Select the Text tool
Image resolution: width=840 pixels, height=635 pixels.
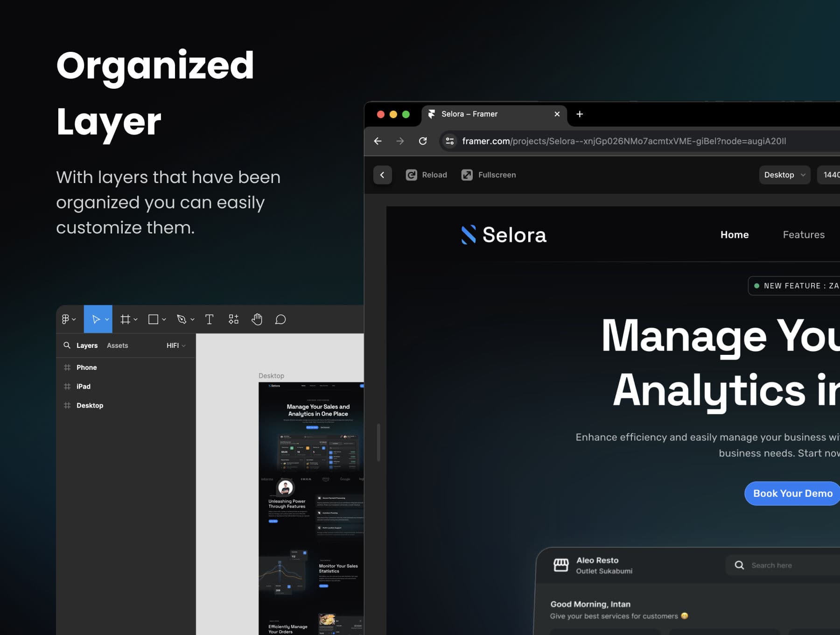tap(209, 319)
